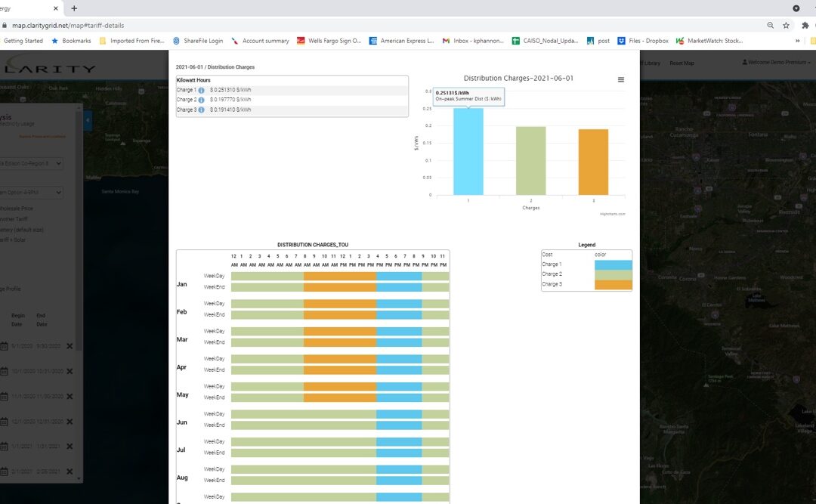Click the DISTRIBUTION CHARGES_TOU heading
Screen dimensions: 816x504
tap(313, 245)
